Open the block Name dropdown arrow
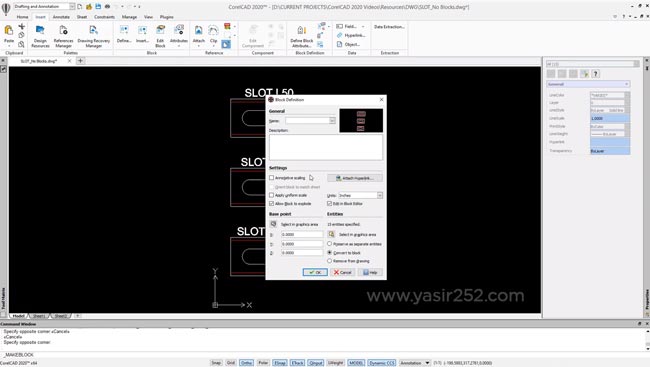Screen dimensions: 650x367 (332, 121)
